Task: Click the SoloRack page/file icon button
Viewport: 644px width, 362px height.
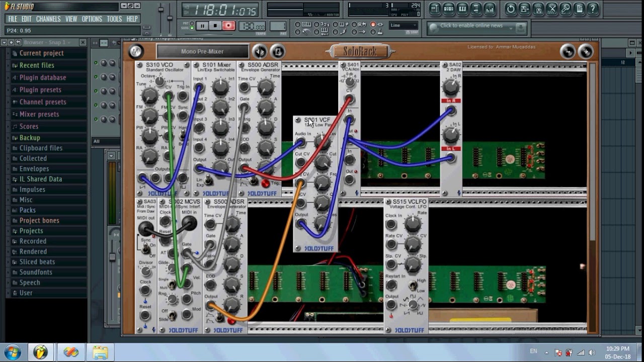Action: [x=278, y=51]
